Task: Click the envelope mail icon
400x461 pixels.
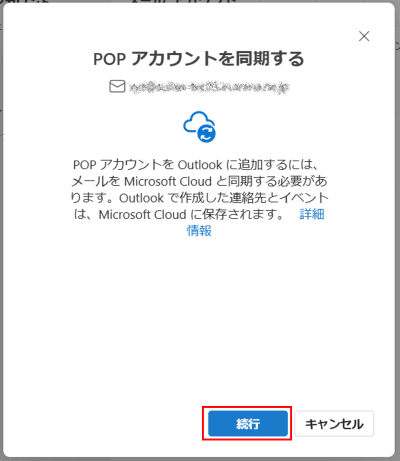Action: tap(117, 86)
